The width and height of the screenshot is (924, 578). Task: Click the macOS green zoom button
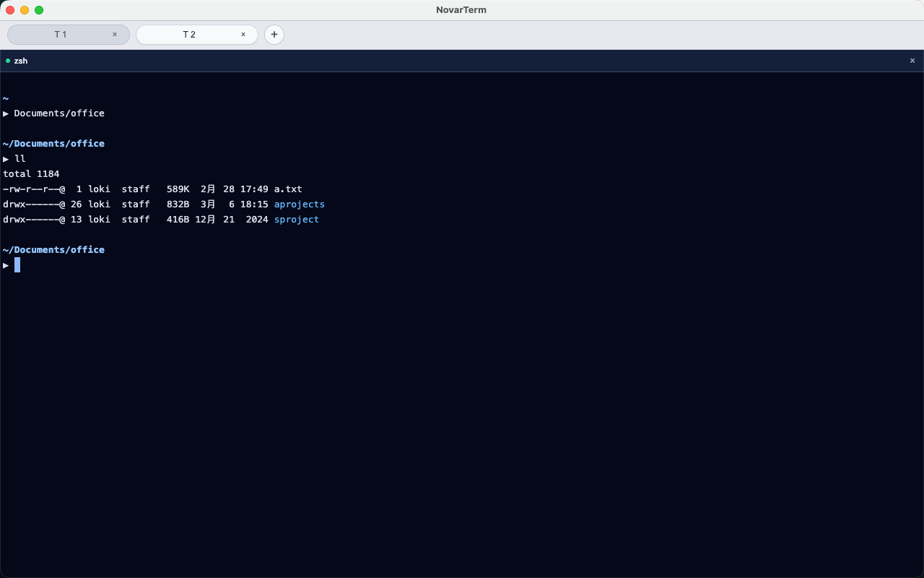[39, 10]
